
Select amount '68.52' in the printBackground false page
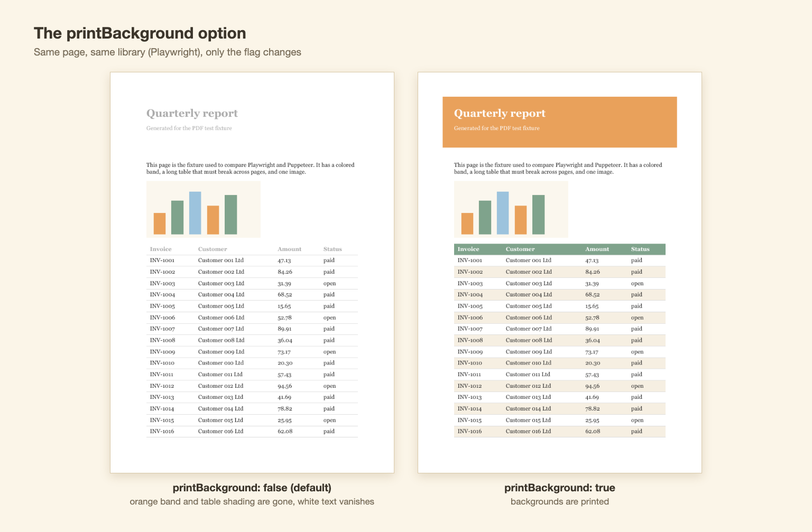pos(285,295)
